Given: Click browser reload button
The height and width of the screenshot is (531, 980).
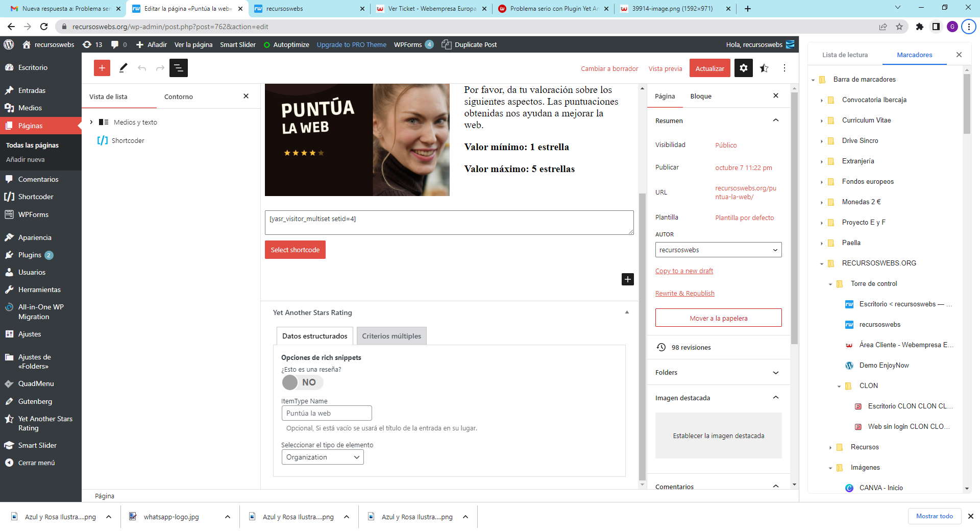Looking at the screenshot, I should (x=44, y=27).
